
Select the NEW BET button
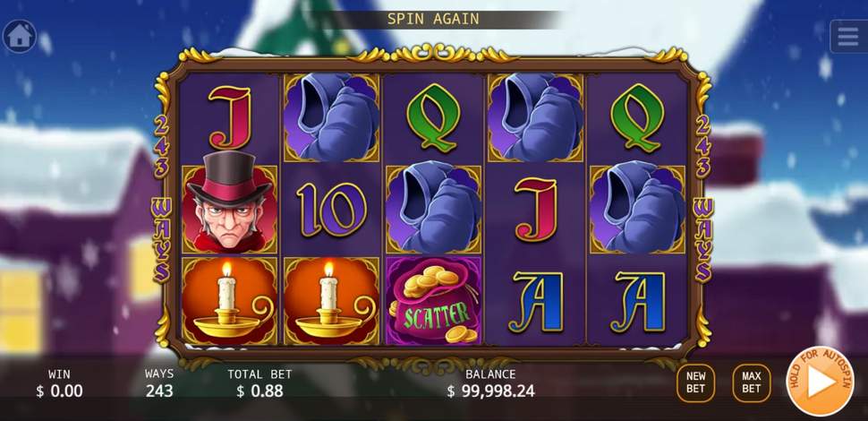(696, 382)
